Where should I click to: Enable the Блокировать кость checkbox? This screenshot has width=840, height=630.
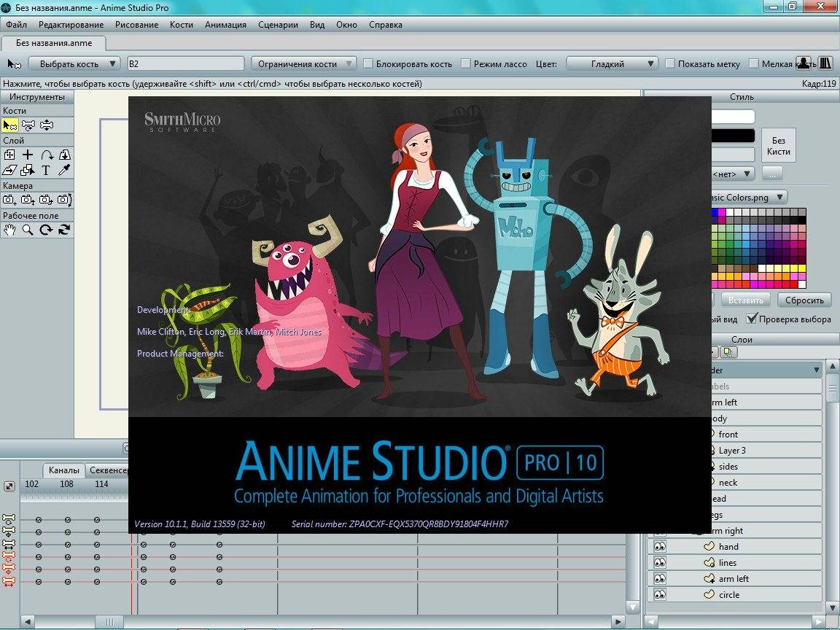(x=368, y=63)
